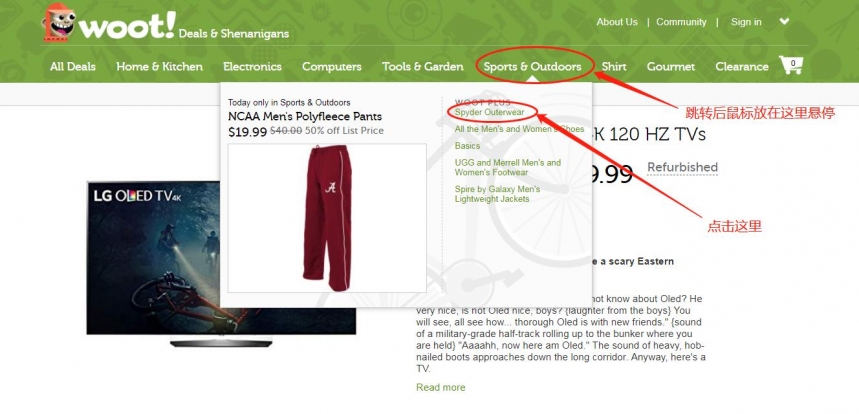This screenshot has height=414, width=859.
Task: Open UGG and Merrell Footwear link
Action: (x=508, y=168)
